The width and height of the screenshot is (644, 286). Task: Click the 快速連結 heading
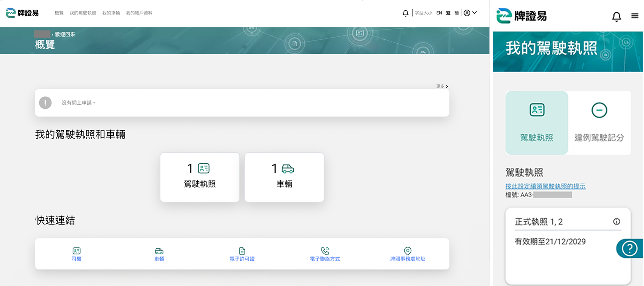pos(55,220)
